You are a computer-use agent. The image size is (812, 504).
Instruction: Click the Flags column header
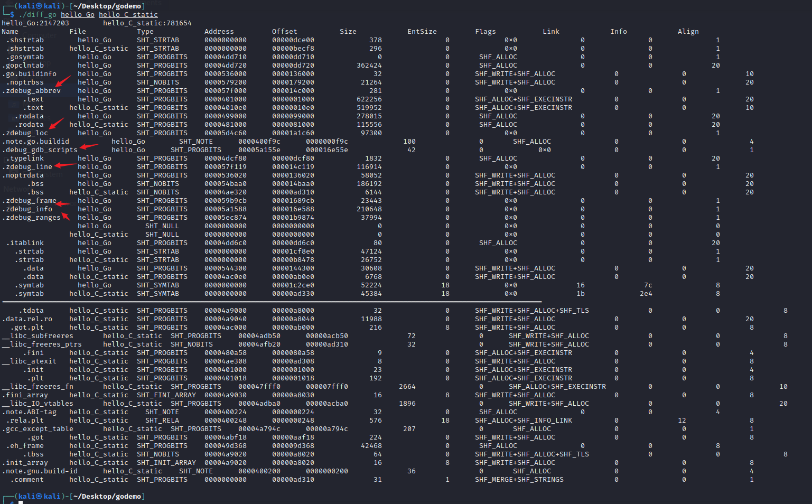click(485, 32)
